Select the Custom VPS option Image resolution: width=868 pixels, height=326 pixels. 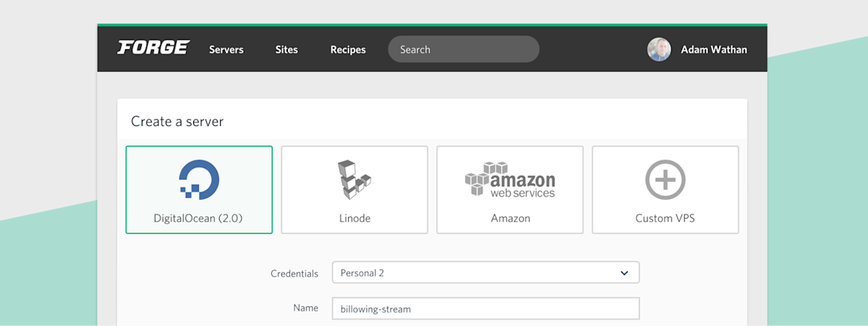click(665, 190)
